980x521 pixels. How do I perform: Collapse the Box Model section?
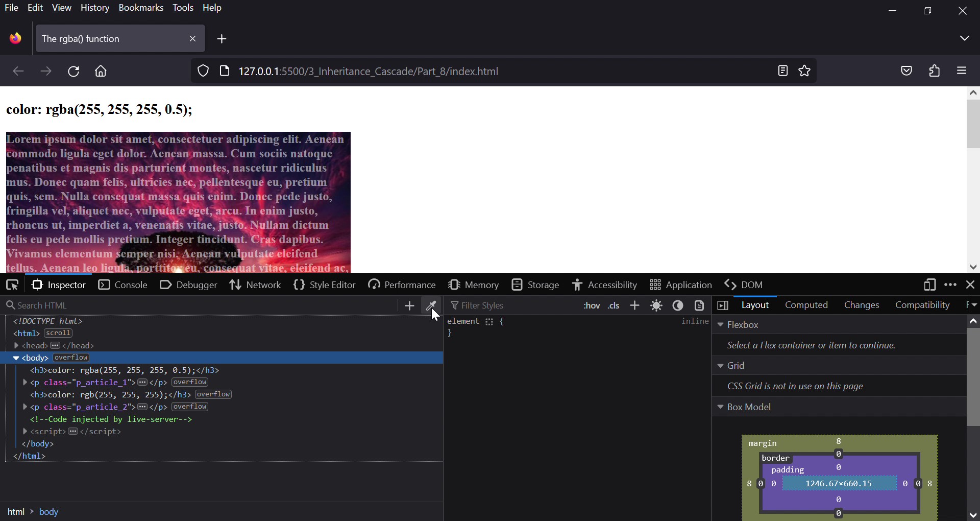[x=721, y=407]
